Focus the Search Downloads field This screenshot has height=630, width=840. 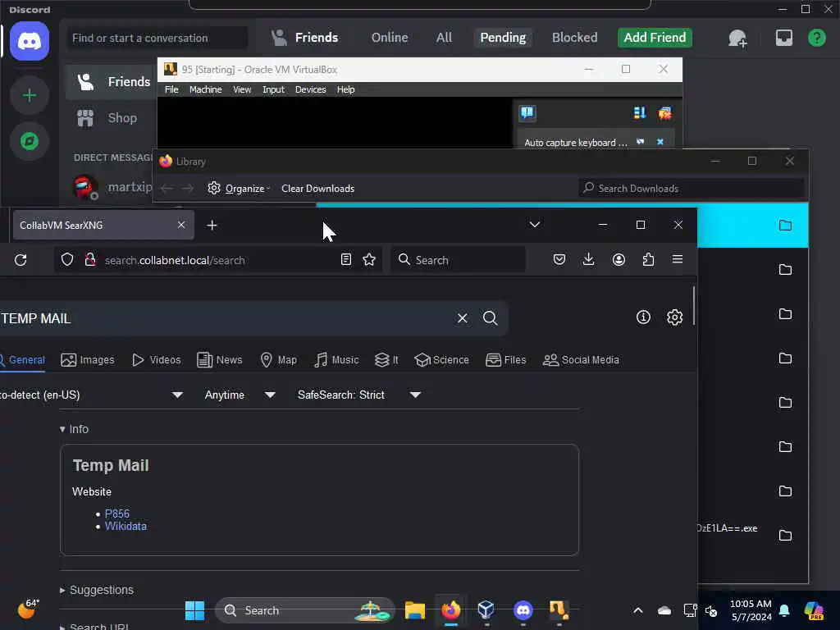[x=692, y=188]
